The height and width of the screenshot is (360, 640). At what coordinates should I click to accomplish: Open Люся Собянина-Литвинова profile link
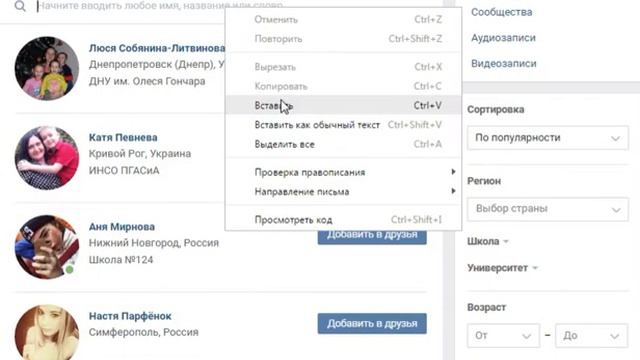[x=157, y=48]
